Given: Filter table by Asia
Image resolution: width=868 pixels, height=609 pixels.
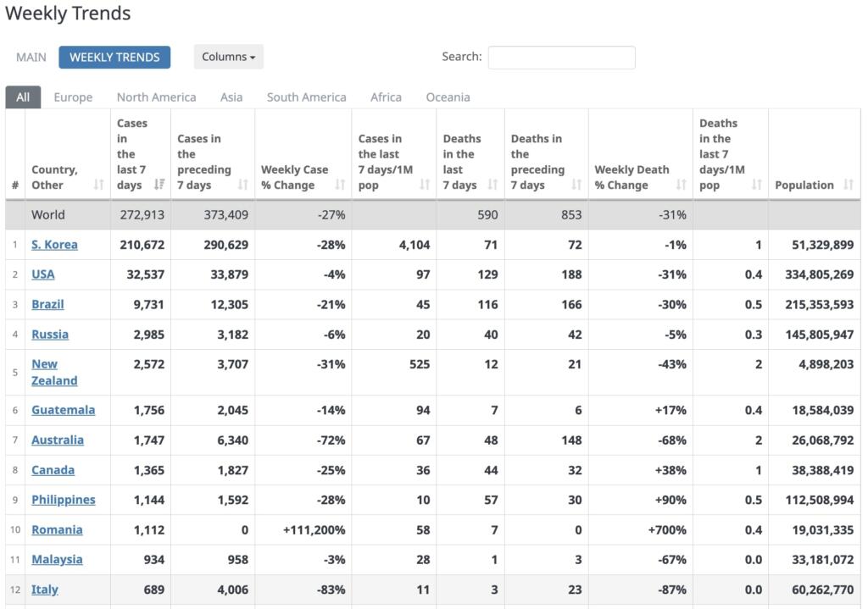Looking at the screenshot, I should click(231, 97).
